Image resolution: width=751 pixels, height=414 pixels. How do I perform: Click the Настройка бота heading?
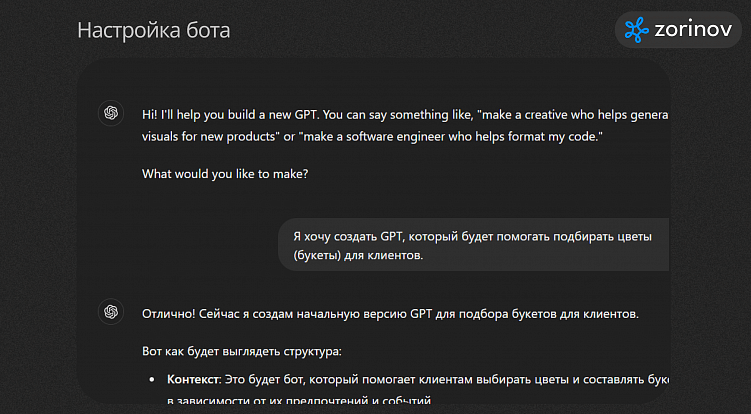(x=153, y=31)
